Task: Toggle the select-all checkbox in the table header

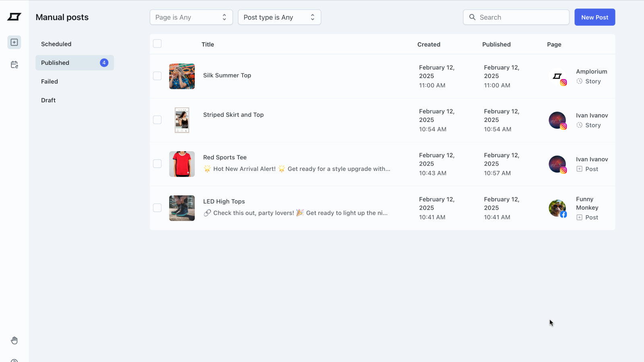Action: 157,44
